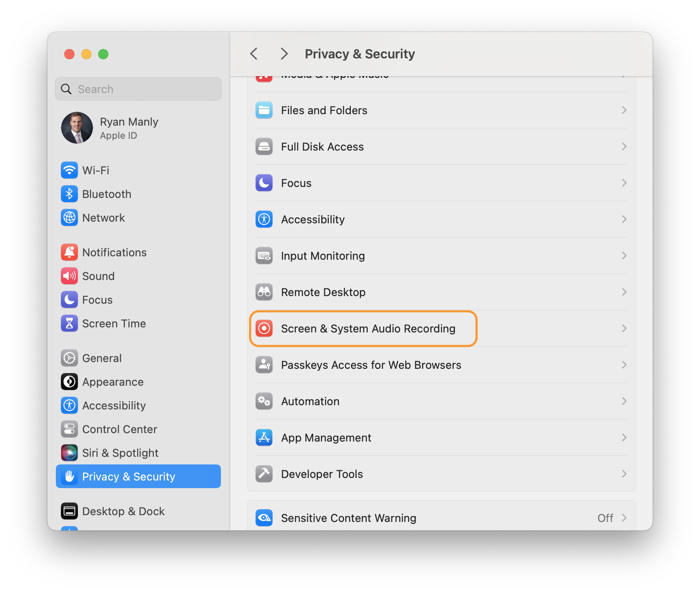
Task: Click the Control Center icon
Action: point(69,429)
